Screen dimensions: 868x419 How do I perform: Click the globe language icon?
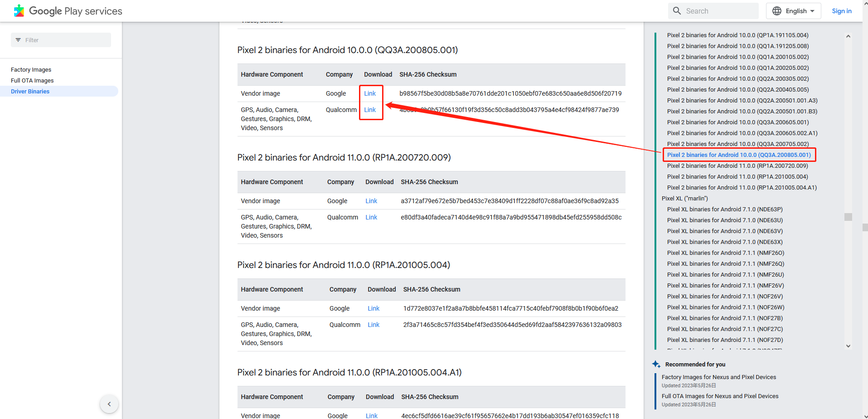pyautogui.click(x=777, y=11)
